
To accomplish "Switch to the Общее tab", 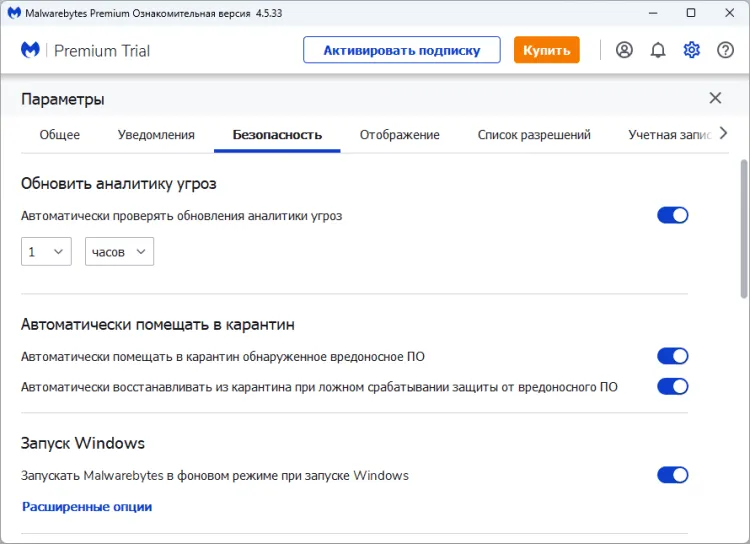I will 60,135.
